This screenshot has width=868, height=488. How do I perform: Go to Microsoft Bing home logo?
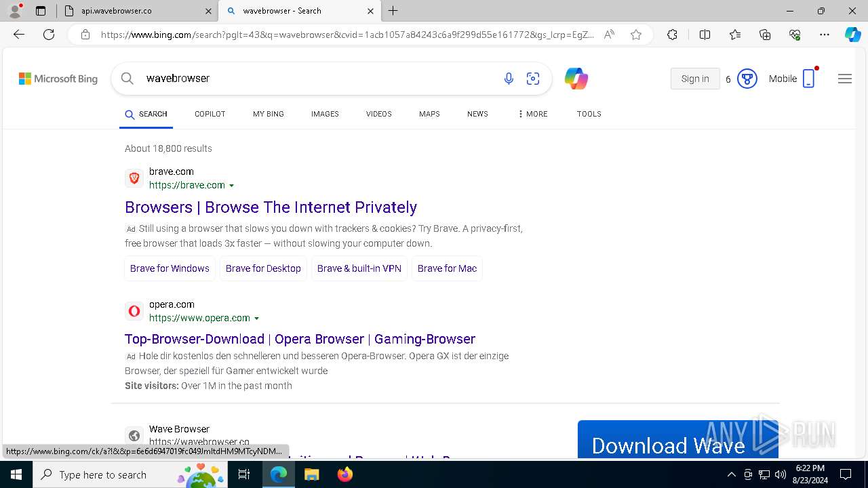(58, 79)
